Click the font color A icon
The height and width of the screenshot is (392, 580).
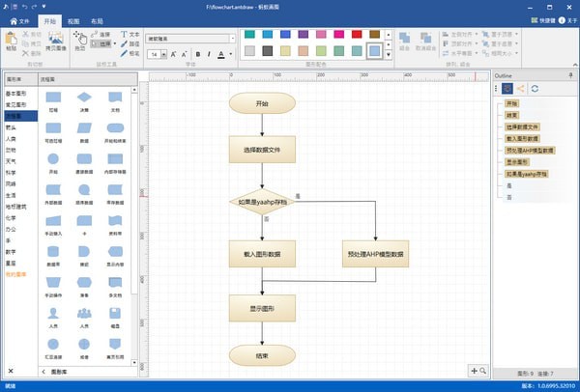[221, 54]
